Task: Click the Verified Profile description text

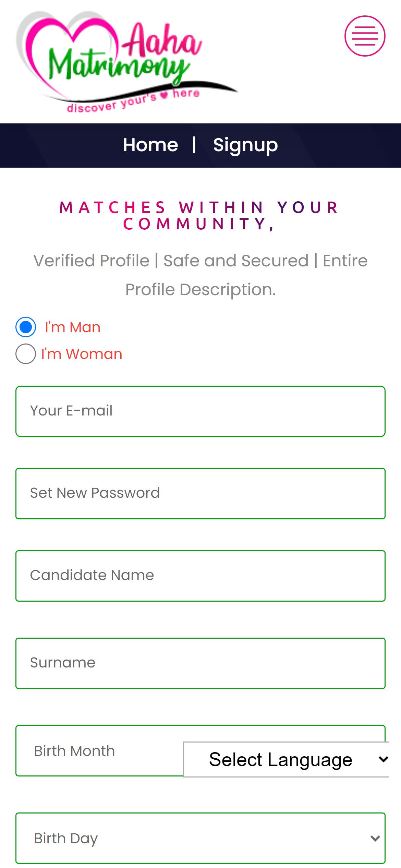Action: pyautogui.click(x=200, y=275)
